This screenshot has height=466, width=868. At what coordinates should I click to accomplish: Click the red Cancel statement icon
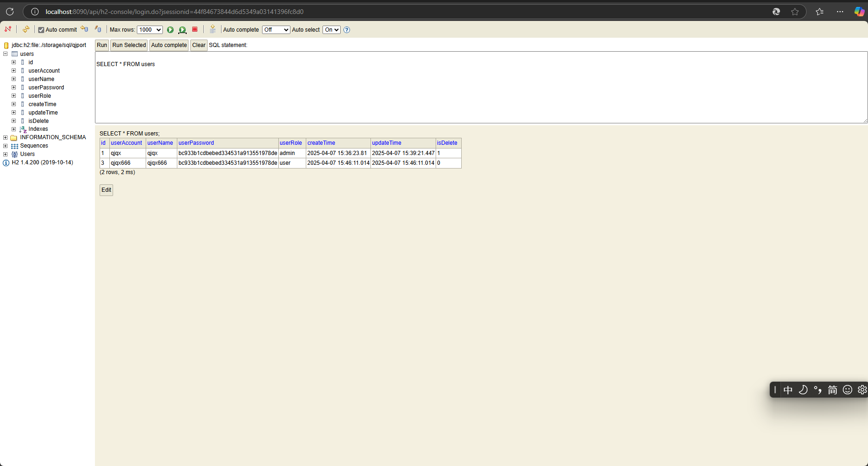click(x=195, y=29)
